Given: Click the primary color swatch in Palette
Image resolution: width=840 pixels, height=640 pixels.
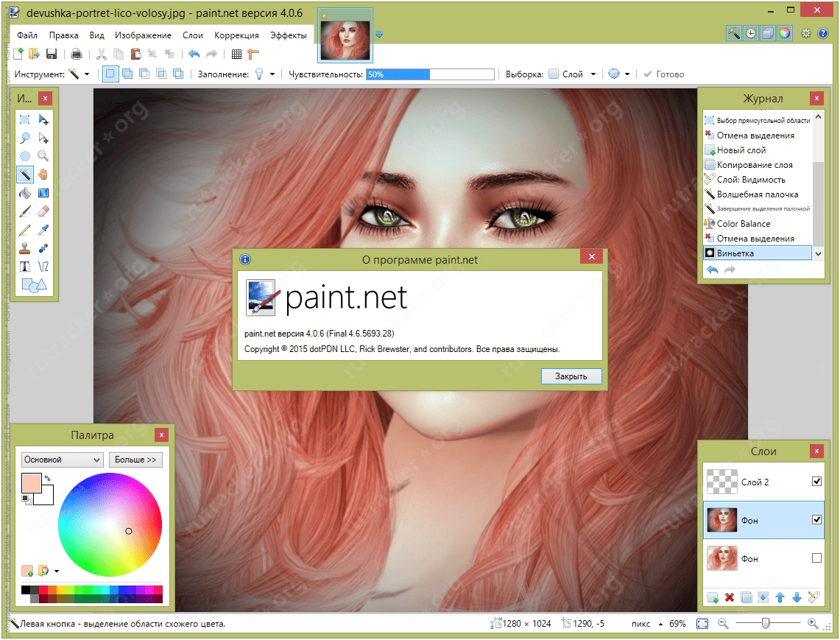Looking at the screenshot, I should [31, 483].
